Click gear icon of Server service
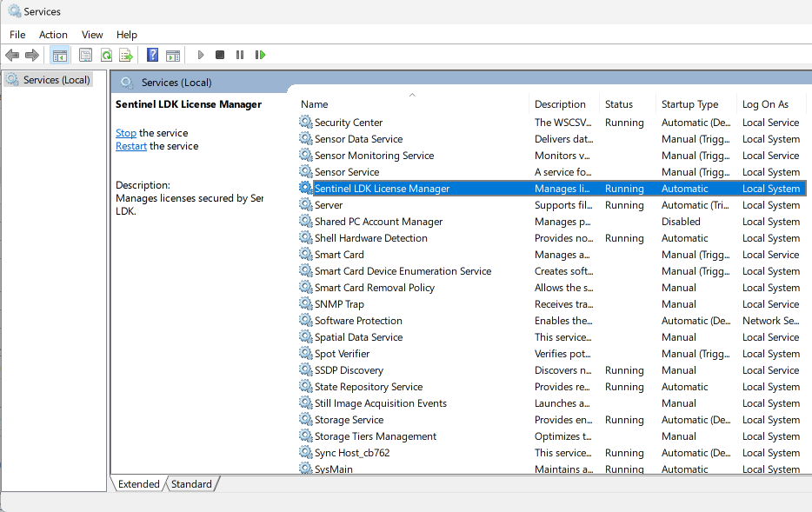 [305, 205]
